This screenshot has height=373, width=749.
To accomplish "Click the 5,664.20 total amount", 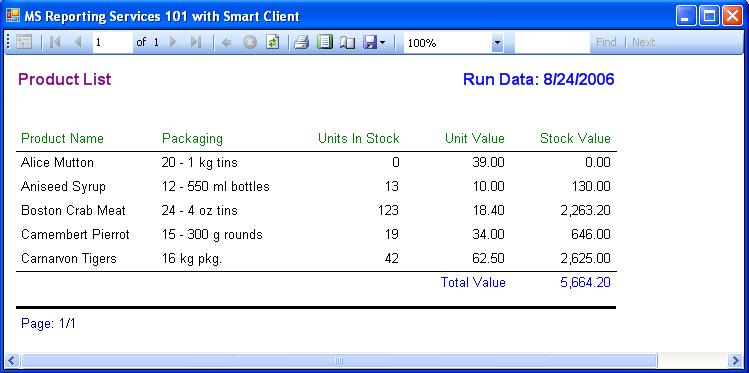I will tap(586, 283).
